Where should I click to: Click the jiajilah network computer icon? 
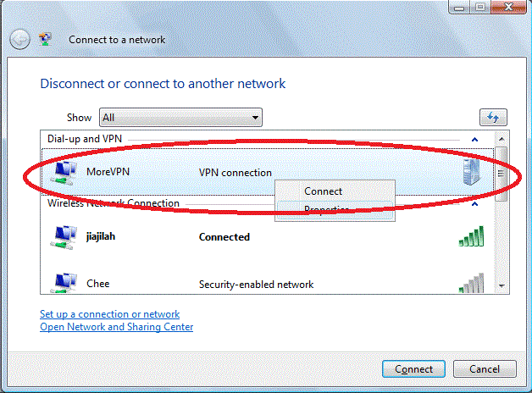(64, 237)
